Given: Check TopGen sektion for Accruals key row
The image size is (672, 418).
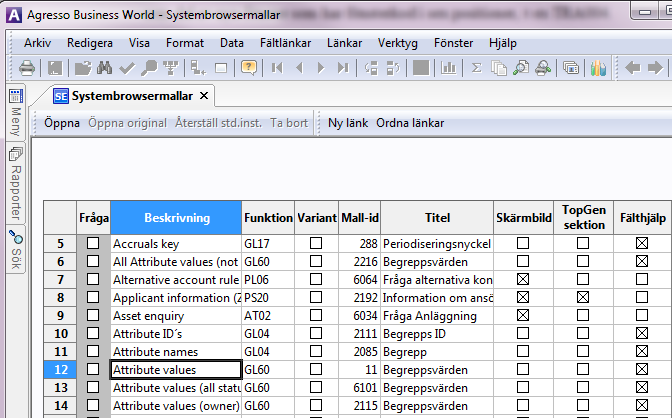Looking at the screenshot, I should [583, 244].
